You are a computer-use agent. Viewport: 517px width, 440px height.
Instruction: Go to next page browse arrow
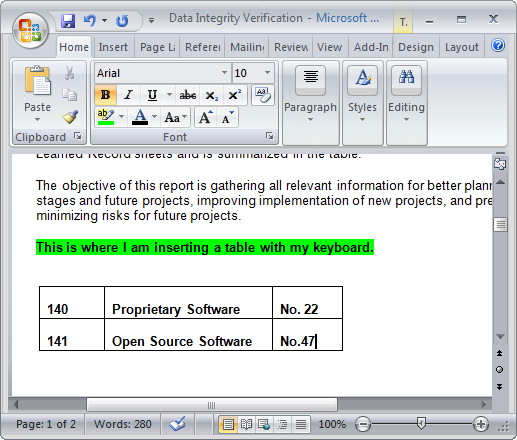(x=499, y=387)
